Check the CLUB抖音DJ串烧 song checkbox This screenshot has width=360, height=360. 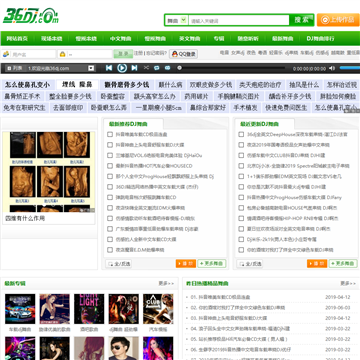[241, 155]
